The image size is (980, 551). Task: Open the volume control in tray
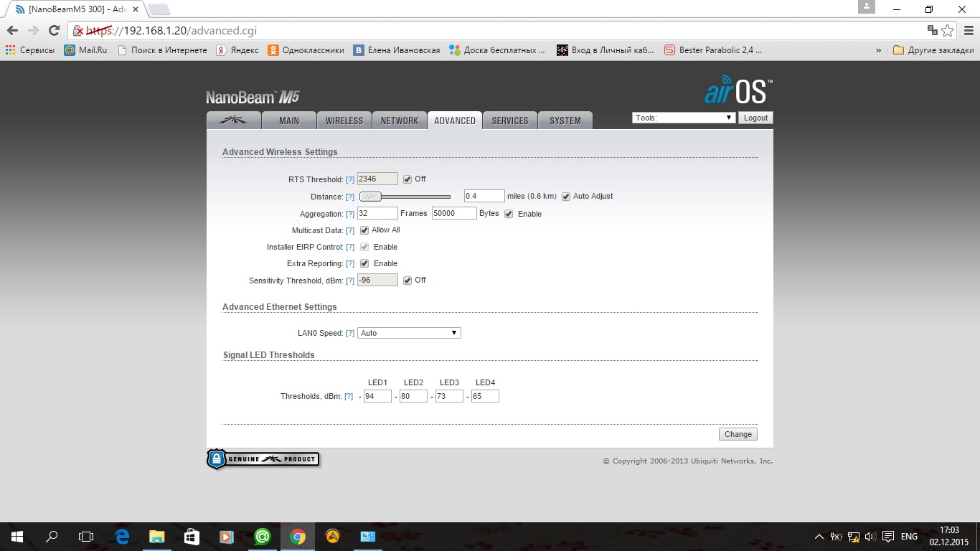pos(870,537)
